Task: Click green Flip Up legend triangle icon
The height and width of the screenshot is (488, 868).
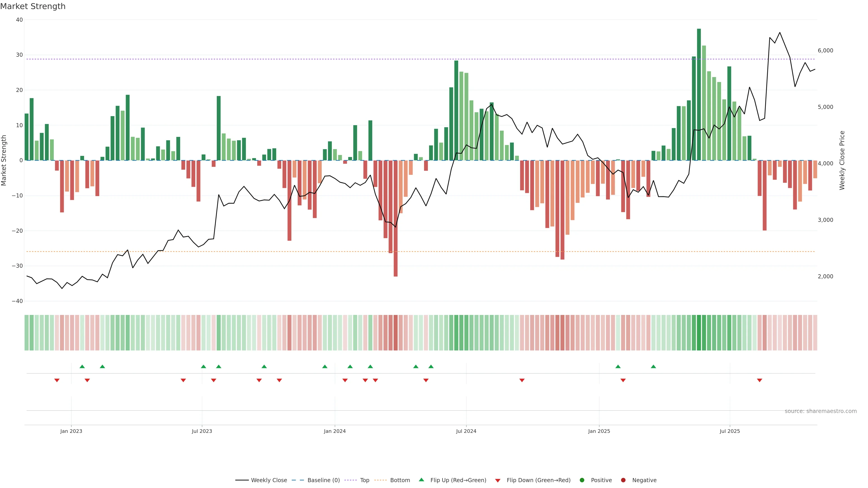Action: click(x=421, y=480)
